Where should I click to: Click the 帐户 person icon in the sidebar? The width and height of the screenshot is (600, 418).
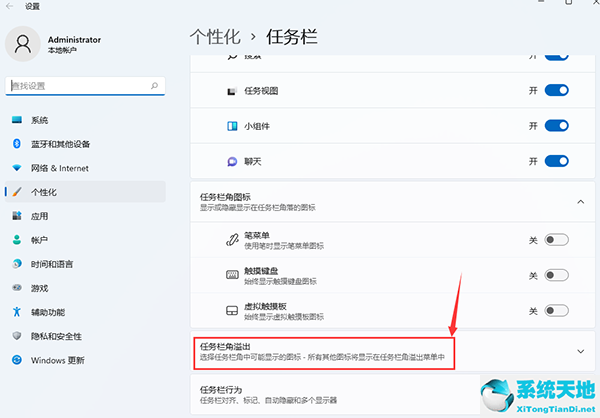[16, 240]
